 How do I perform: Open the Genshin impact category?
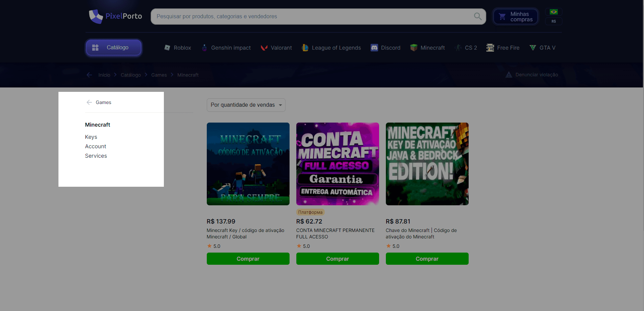[x=226, y=48]
